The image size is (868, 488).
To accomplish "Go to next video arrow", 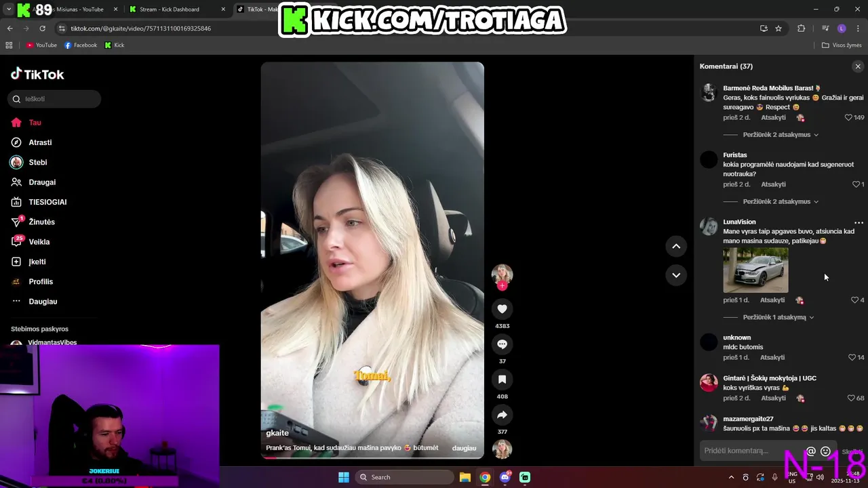I will pyautogui.click(x=676, y=275).
